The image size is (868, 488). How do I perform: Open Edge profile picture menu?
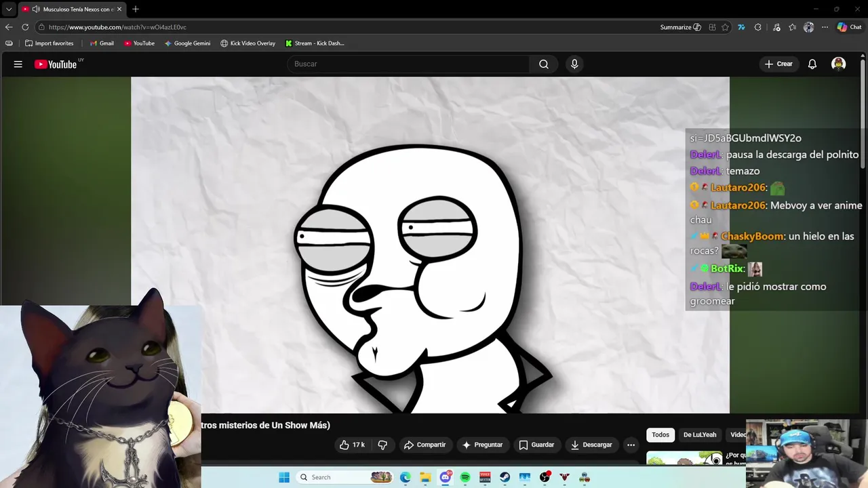click(x=808, y=27)
